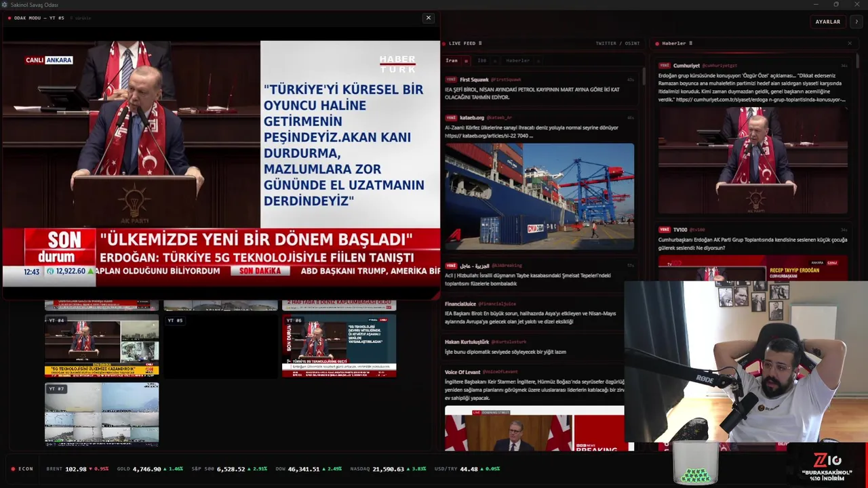Click the @FirstSquawk handle
The image size is (868, 488).
(x=506, y=79)
